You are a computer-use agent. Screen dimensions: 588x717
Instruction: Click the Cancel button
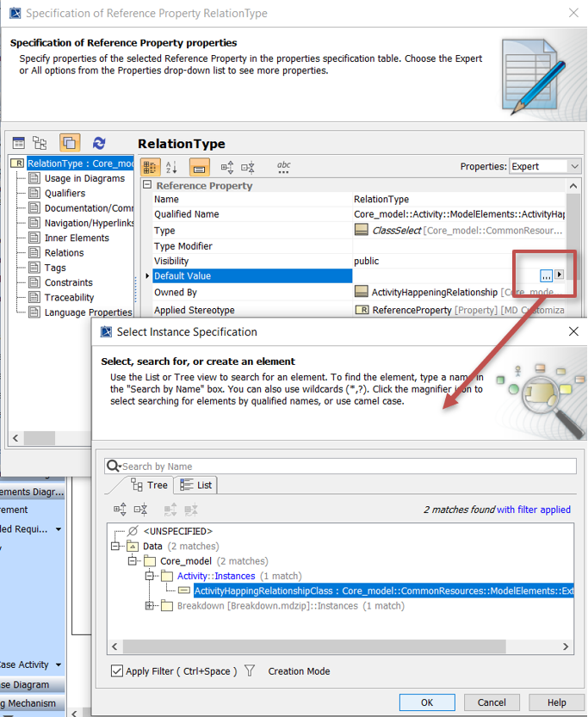492,702
